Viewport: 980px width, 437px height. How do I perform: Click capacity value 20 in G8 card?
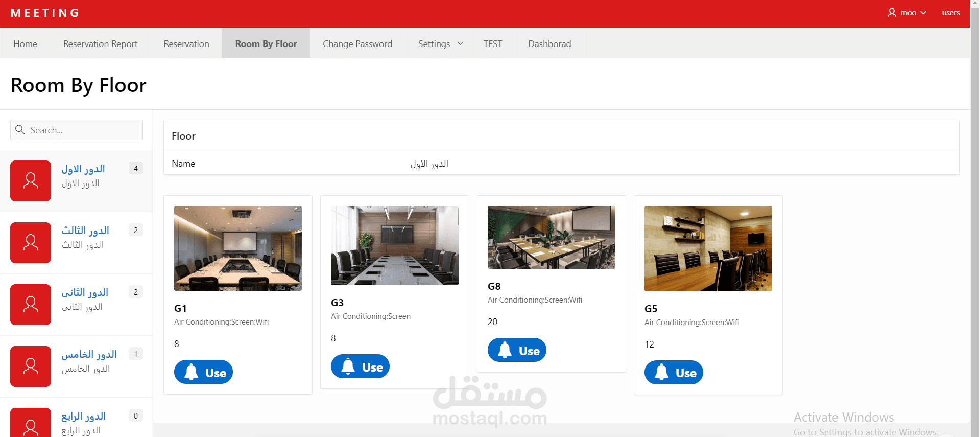pyautogui.click(x=492, y=322)
